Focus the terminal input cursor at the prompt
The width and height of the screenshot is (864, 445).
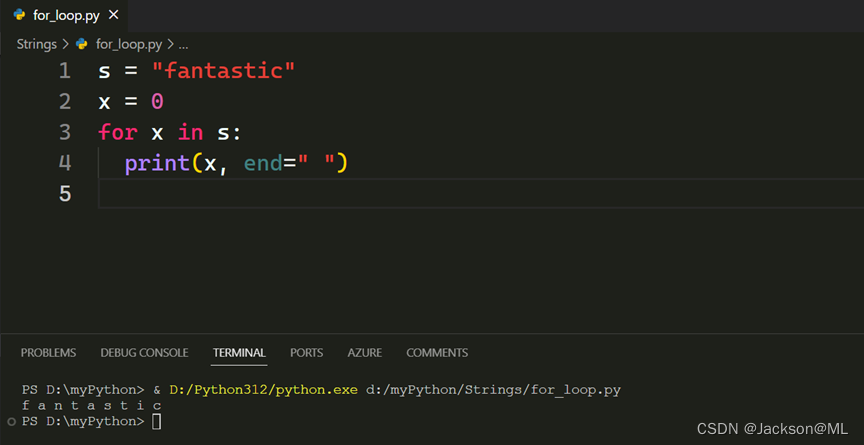[156, 422]
